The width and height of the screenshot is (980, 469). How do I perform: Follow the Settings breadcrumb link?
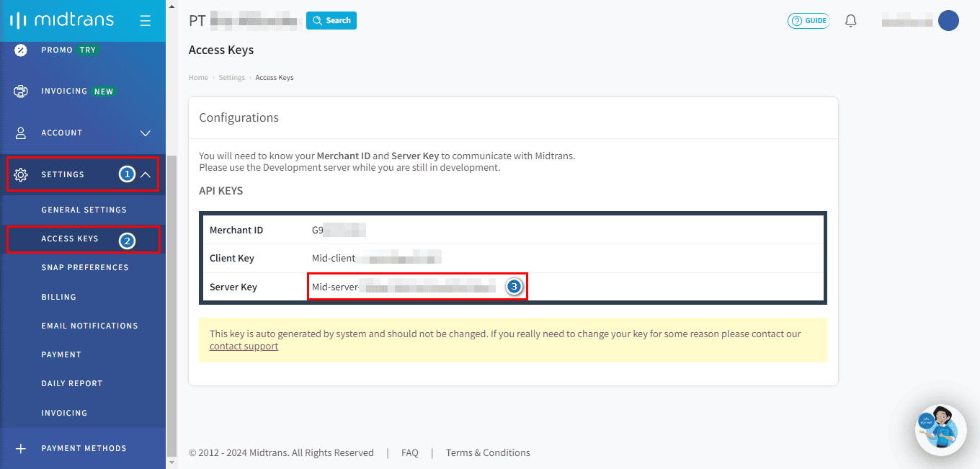[x=232, y=78]
